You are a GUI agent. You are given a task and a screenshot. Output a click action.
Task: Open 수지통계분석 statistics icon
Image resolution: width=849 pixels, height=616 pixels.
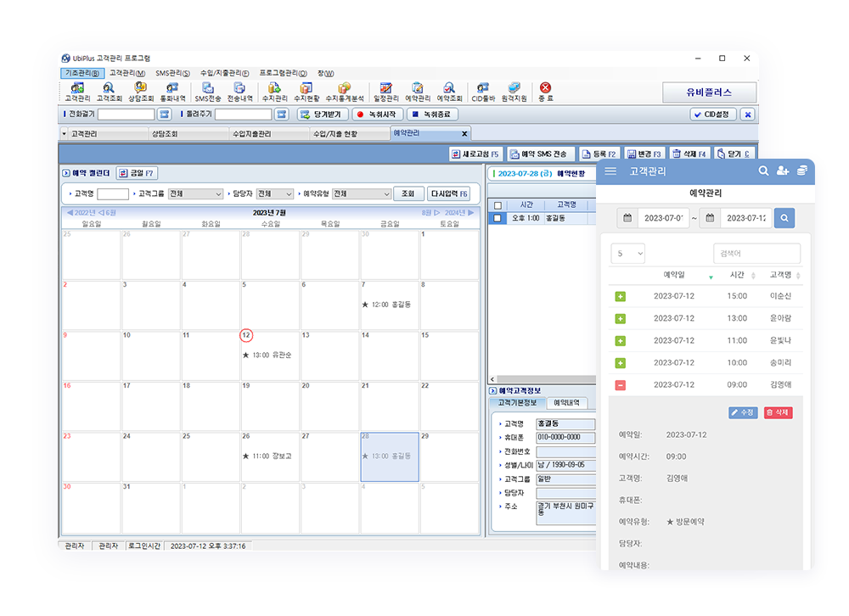point(344,92)
